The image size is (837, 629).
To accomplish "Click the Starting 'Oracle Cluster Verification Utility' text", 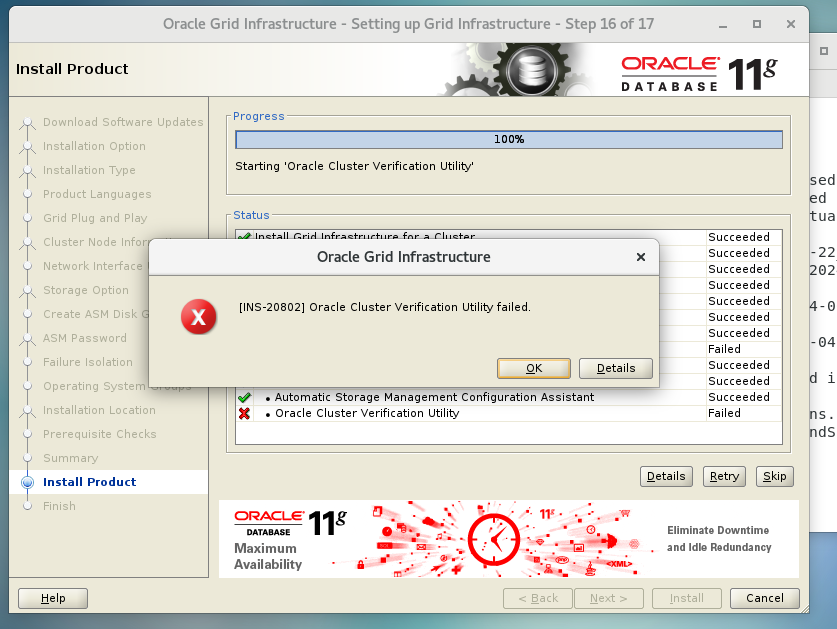I will pyautogui.click(x=354, y=166).
